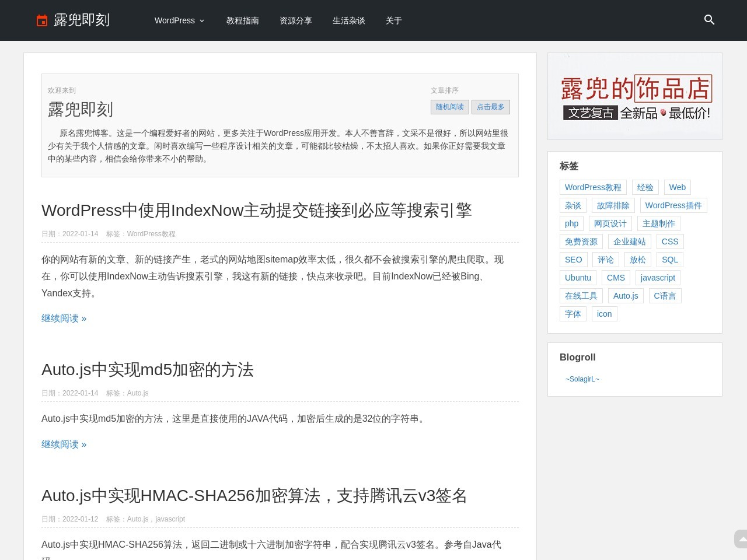
Task: Click the scroll-to-top arrow button
Action: coord(741,539)
